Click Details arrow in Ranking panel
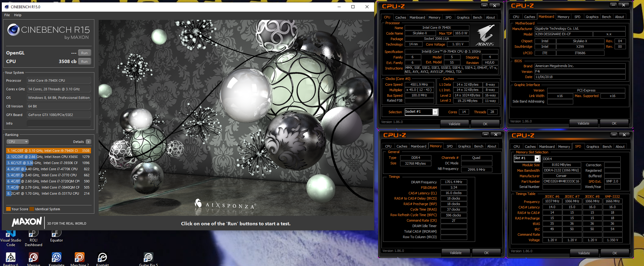This screenshot has width=644, height=266. pos(88,142)
